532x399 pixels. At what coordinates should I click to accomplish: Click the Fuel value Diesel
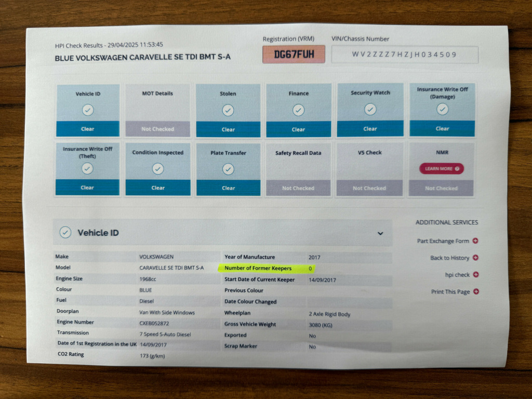(x=147, y=301)
